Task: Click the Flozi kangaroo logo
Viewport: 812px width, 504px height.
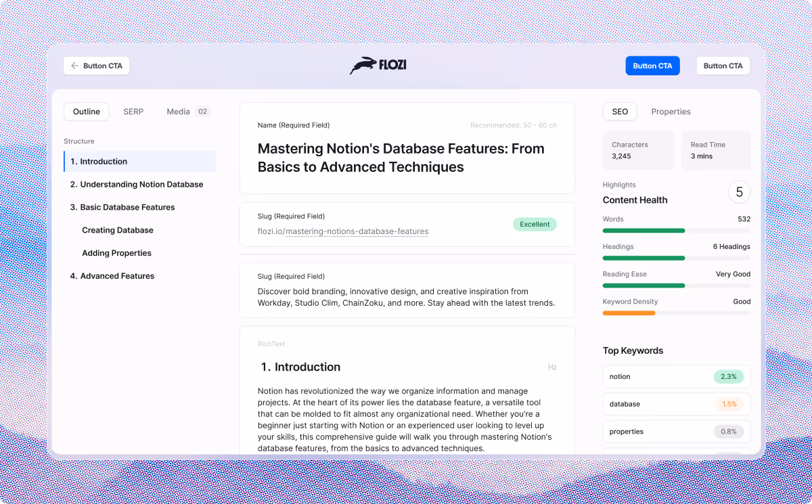Action: click(378, 66)
